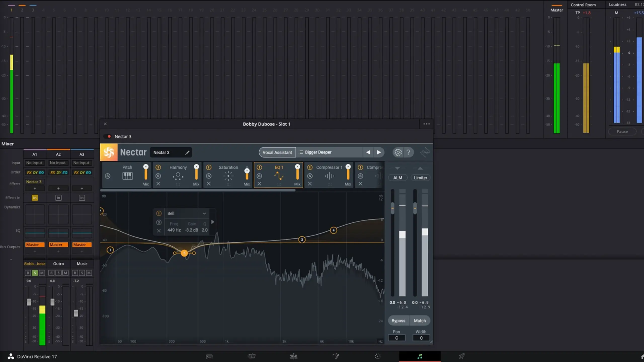644x362 pixels.
Task: Unsolo the Bobb...bose track
Action: [x=35, y=273]
